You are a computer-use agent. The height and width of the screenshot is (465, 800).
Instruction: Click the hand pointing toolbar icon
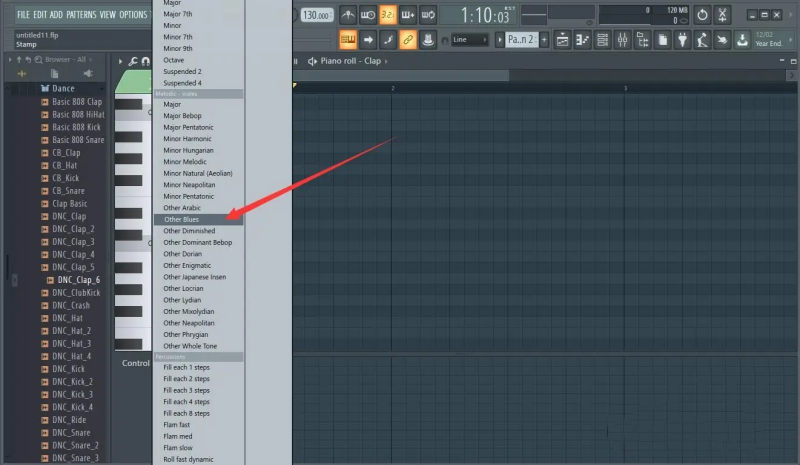click(x=722, y=40)
